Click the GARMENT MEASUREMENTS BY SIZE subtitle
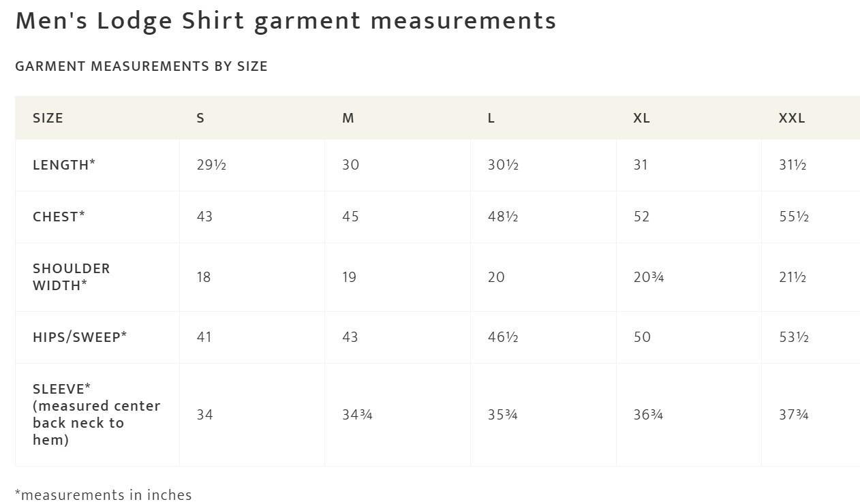 (x=141, y=66)
